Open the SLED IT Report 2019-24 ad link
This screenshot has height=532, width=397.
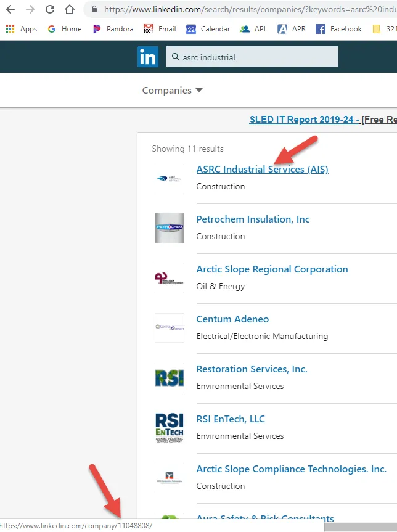323,120
